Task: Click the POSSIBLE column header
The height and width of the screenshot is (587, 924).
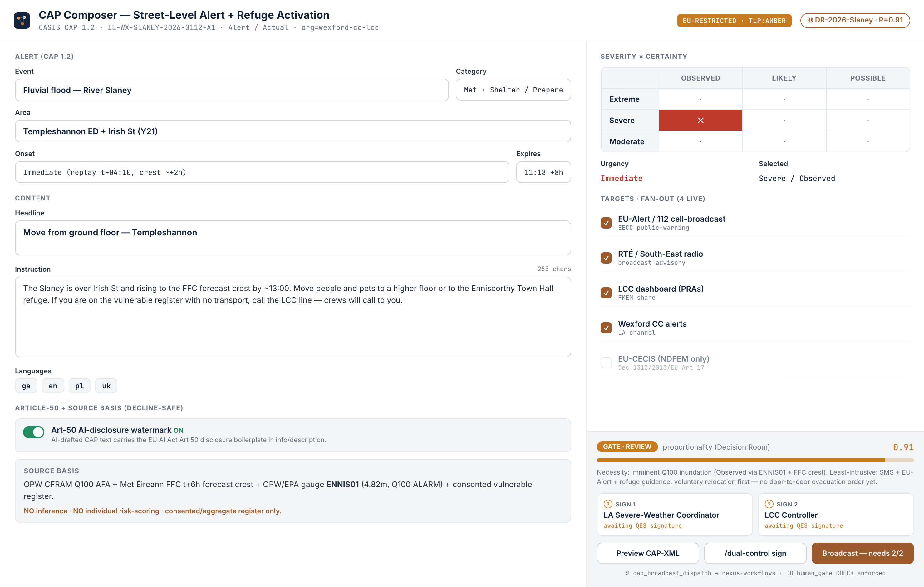Action: click(867, 78)
